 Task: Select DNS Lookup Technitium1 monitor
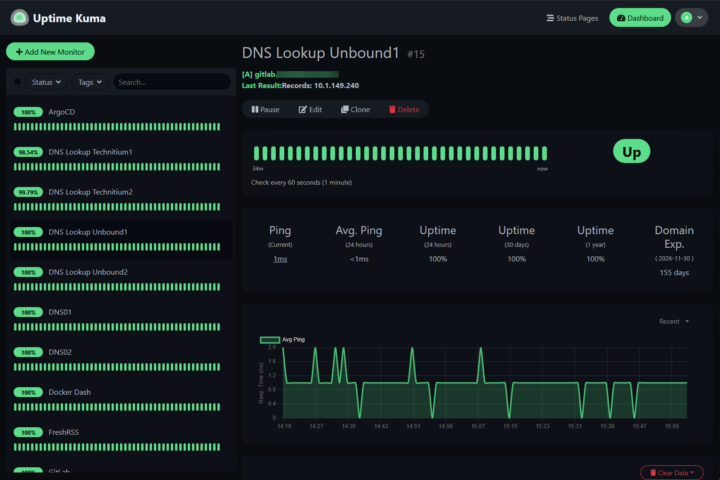pos(121,159)
